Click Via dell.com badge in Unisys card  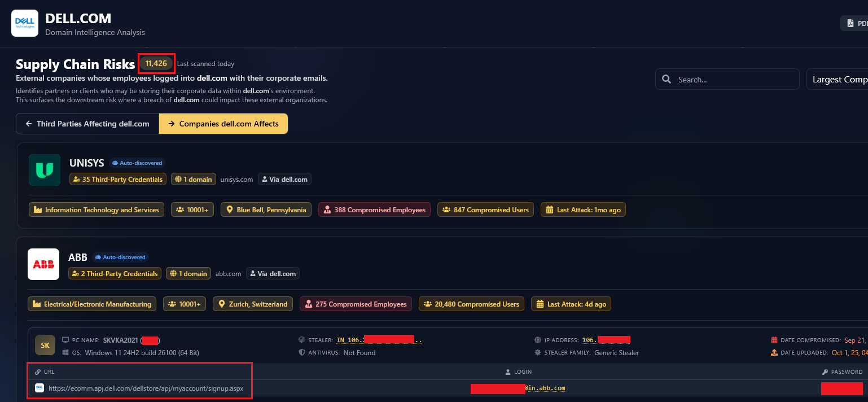coord(284,180)
